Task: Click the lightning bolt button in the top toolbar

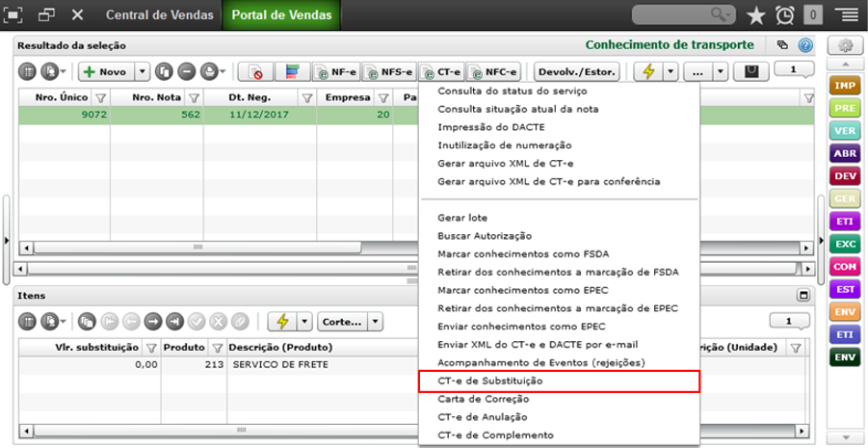Action: [647, 71]
